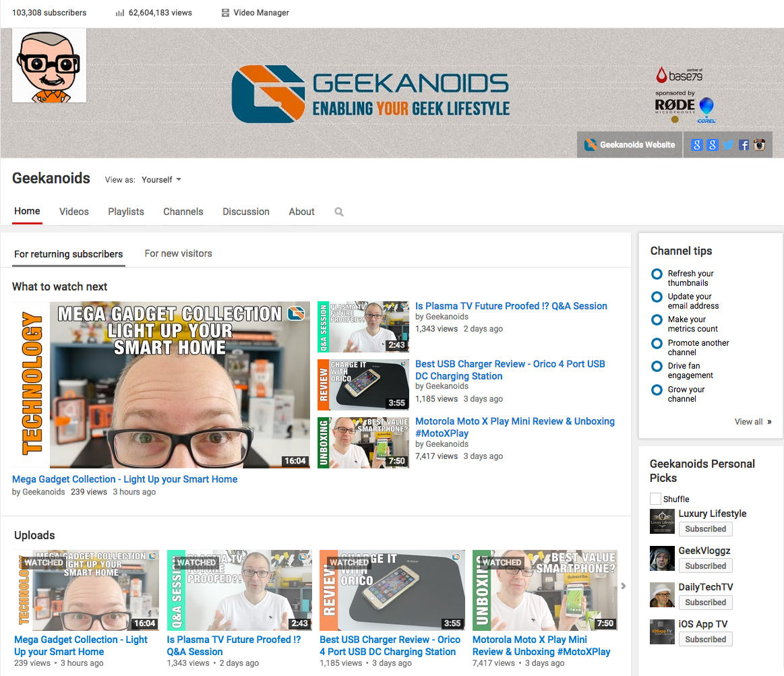Viewport: 784px width, 676px height.
Task: Open the GeekVloggz channel avatar
Action: (x=662, y=558)
